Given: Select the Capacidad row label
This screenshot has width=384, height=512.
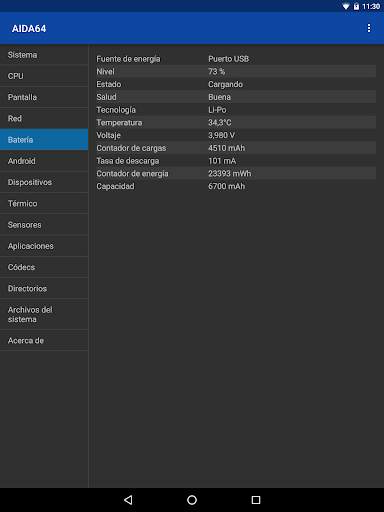Looking at the screenshot, I should (x=115, y=186).
